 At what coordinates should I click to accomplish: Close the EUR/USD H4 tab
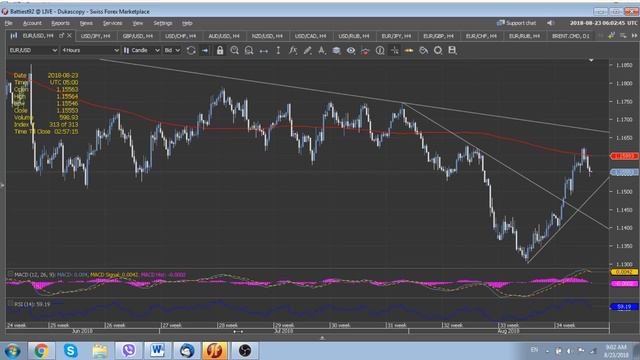69,36
